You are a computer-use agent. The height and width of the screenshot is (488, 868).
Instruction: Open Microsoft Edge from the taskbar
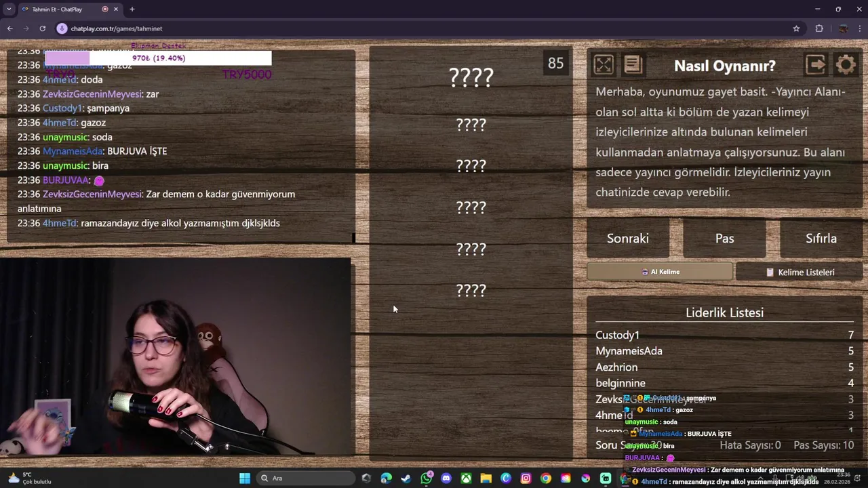[x=387, y=479]
